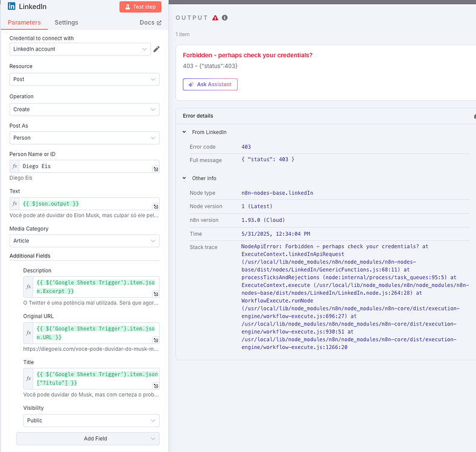Select the Parameters tab
Viewport: 476px width, 452px height.
24,22
